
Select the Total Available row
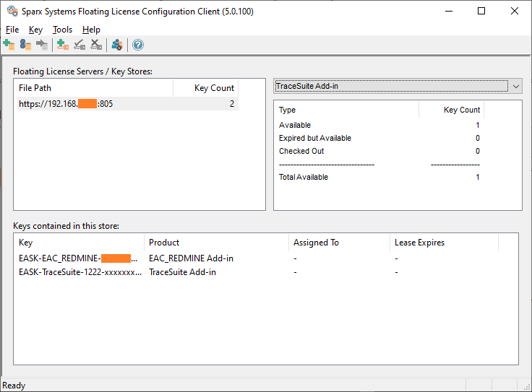pyautogui.click(x=379, y=177)
